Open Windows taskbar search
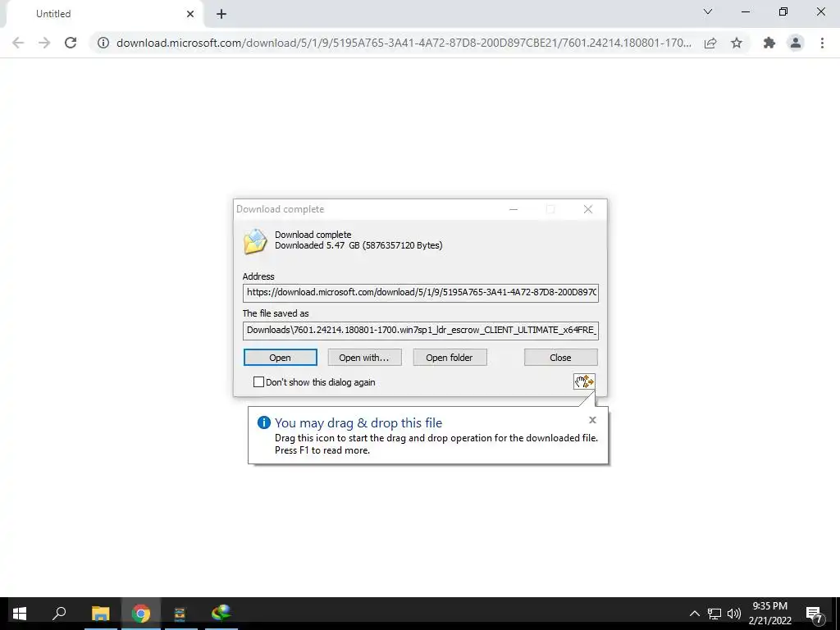840x630 pixels. coord(59,613)
